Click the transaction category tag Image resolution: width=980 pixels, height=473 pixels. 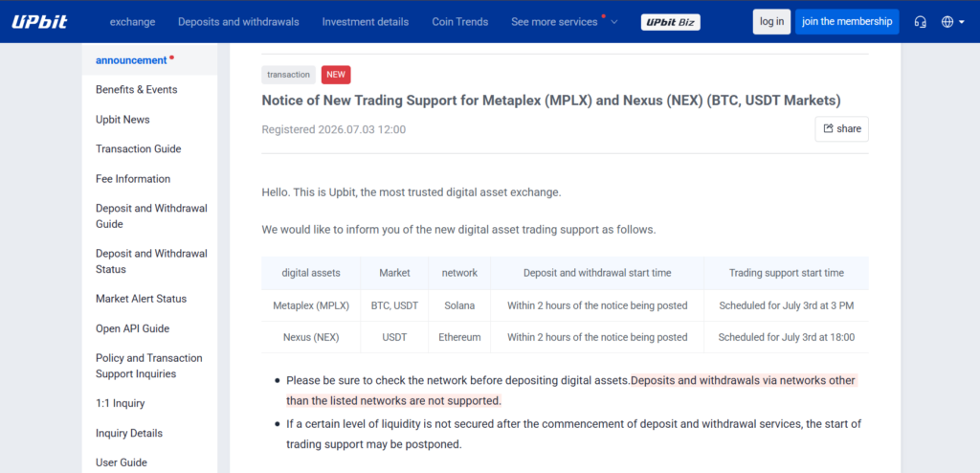click(288, 75)
